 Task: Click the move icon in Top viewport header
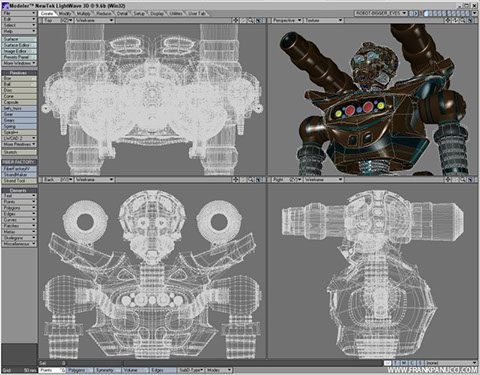pos(236,20)
